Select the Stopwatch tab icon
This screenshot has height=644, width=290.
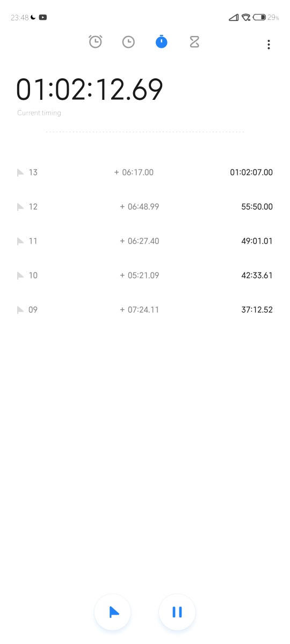pos(161,42)
